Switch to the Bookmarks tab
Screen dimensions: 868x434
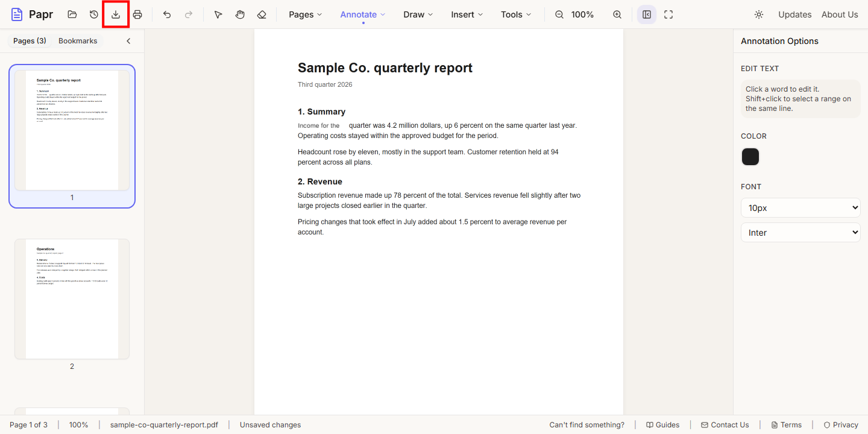[78, 41]
